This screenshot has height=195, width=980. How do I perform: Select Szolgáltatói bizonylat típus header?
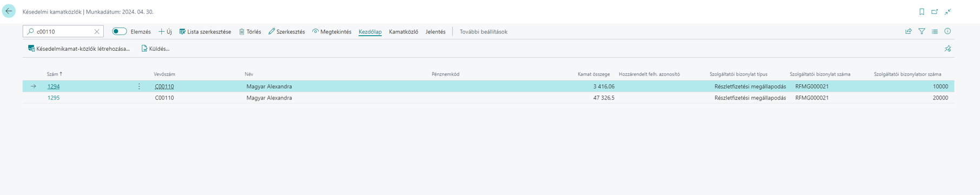click(x=738, y=74)
